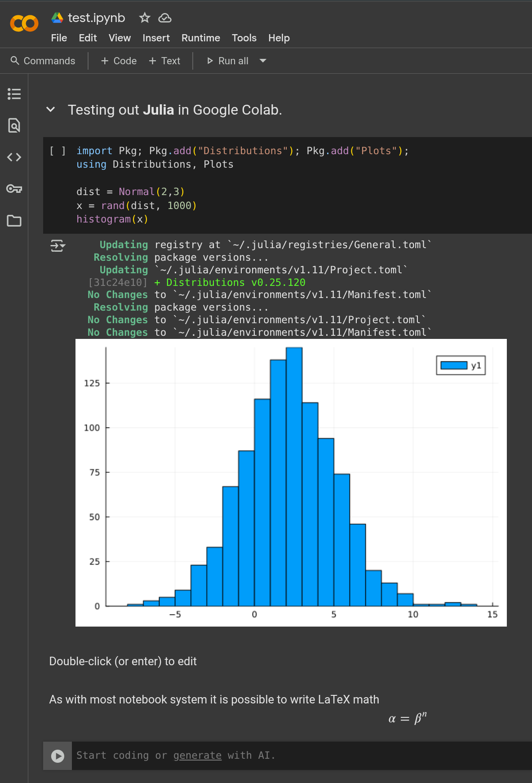Click the cloud save status icon

[165, 18]
